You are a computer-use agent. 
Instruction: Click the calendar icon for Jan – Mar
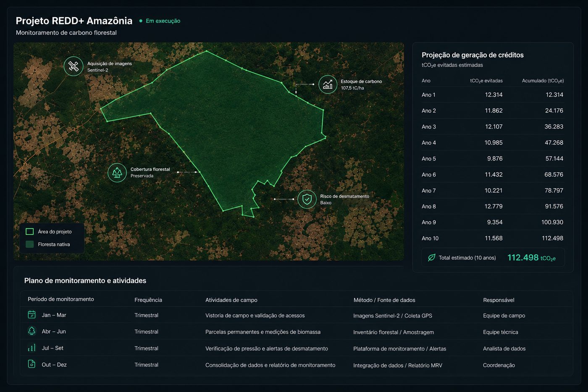point(31,315)
